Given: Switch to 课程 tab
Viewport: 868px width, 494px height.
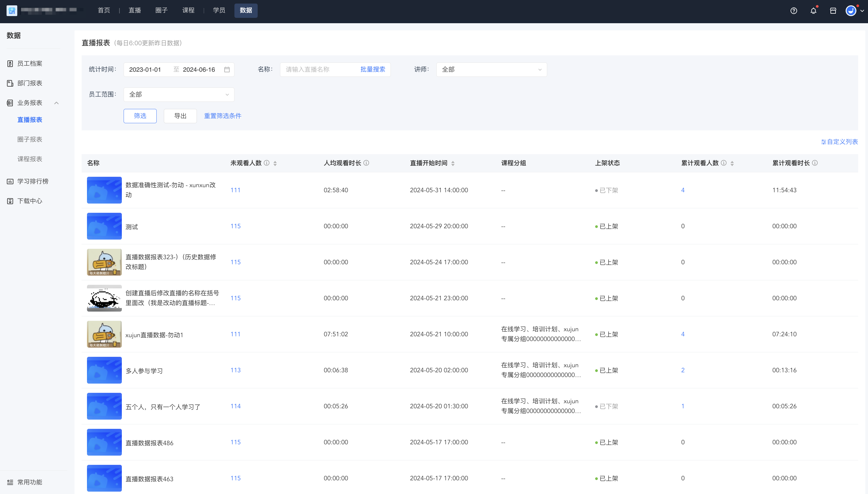Looking at the screenshot, I should [x=188, y=10].
